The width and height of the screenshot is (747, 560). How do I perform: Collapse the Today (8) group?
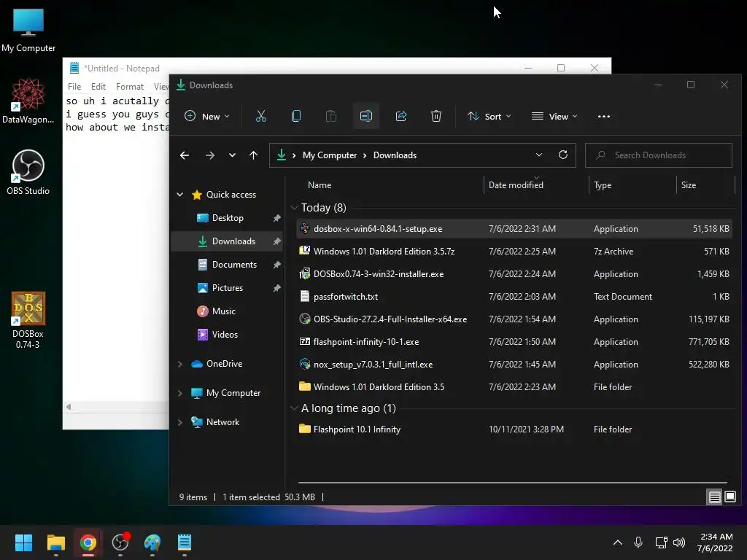point(294,208)
